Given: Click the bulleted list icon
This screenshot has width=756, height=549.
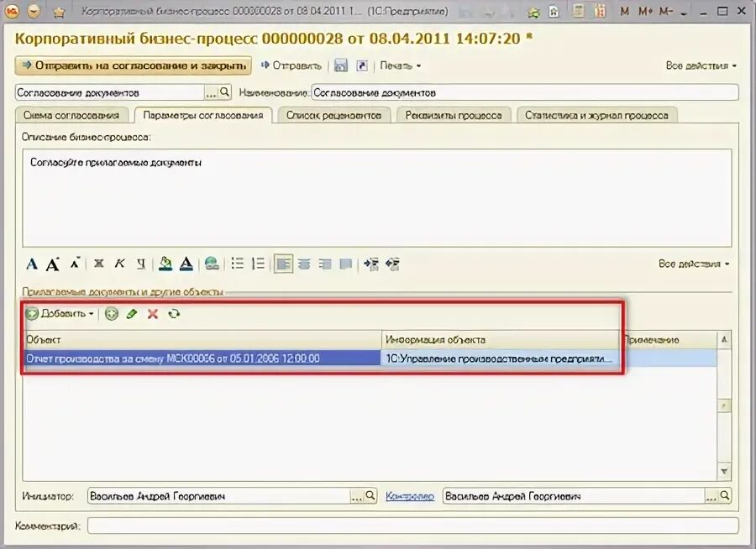Looking at the screenshot, I should click(x=237, y=264).
